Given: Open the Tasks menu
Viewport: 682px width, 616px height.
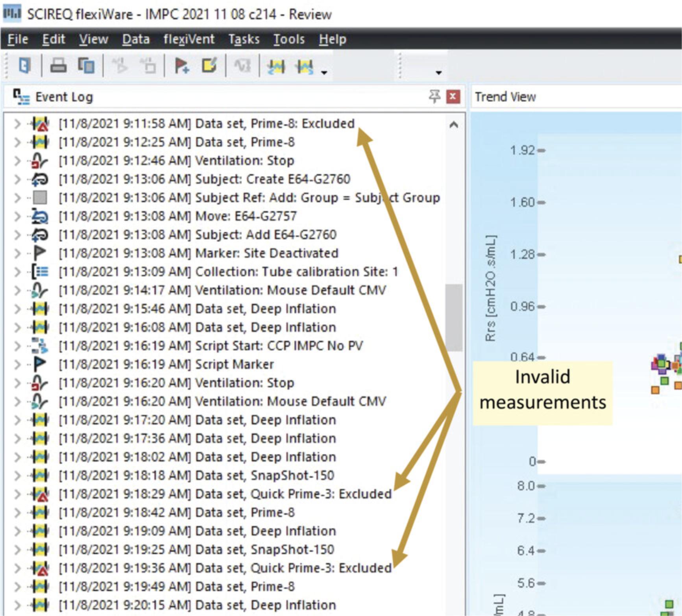Looking at the screenshot, I should click(x=244, y=39).
